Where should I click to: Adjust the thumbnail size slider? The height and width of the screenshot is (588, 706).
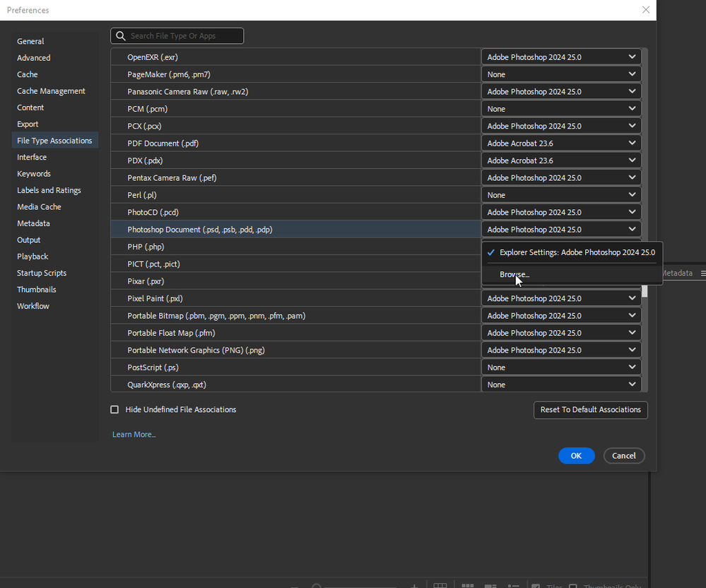coord(316,586)
